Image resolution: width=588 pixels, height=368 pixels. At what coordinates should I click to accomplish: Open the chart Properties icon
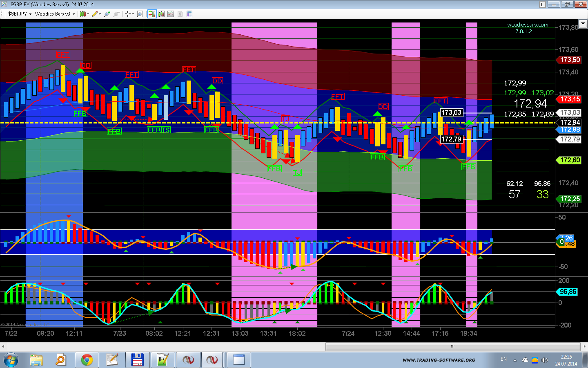(x=189, y=14)
